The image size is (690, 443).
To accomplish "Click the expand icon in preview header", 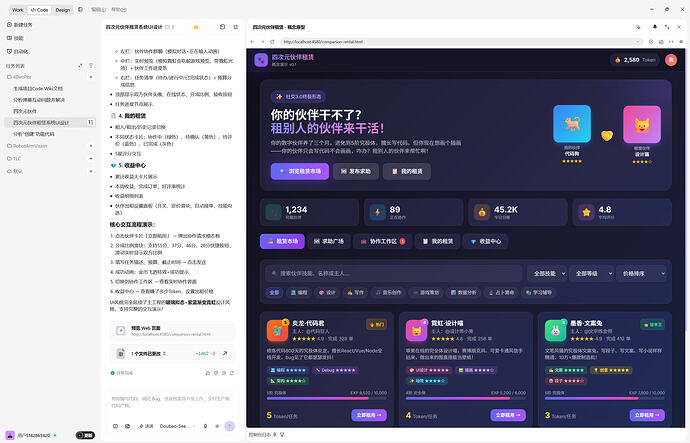I will click(x=667, y=27).
